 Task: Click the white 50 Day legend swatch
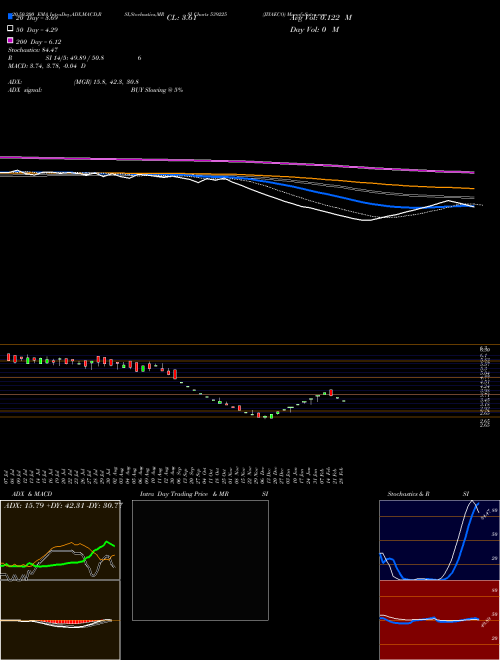10,29
